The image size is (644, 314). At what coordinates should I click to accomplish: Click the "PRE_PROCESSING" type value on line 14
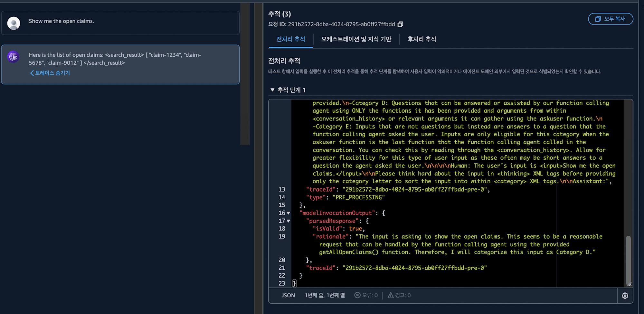[x=359, y=197]
